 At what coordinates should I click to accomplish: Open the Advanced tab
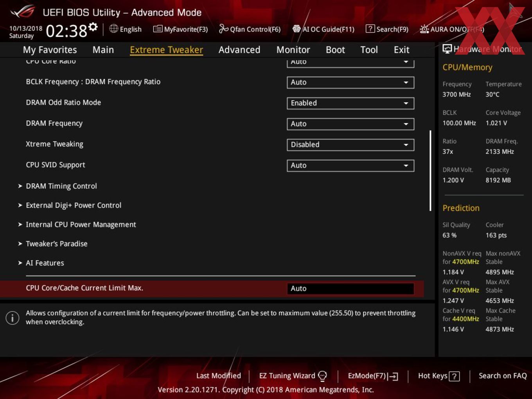tap(239, 50)
